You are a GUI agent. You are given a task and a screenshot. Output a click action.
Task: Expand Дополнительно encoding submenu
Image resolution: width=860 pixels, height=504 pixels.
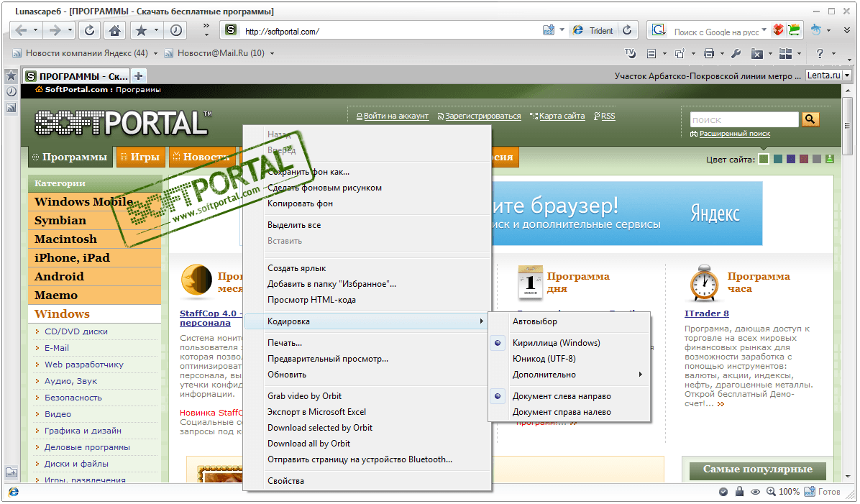(569, 375)
